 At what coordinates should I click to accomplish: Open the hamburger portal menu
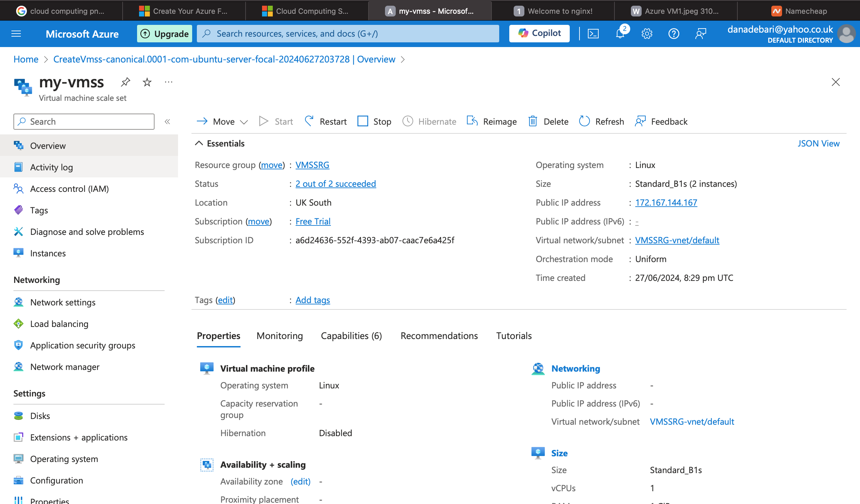[16, 34]
